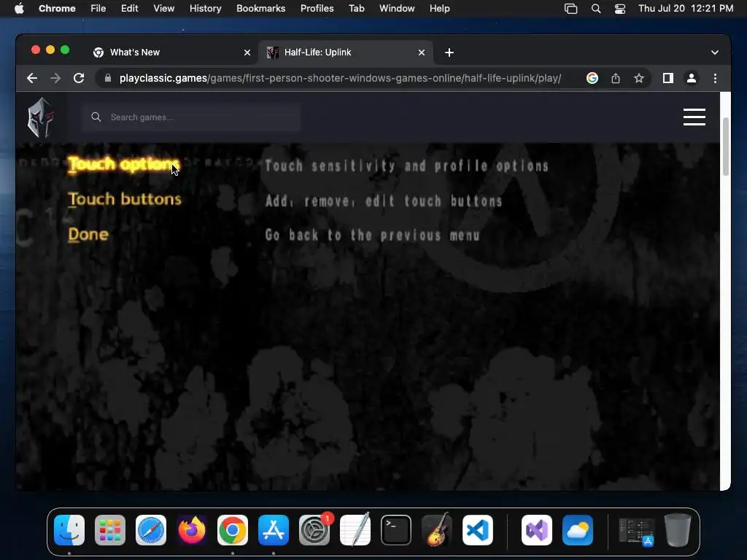Click the URL in the address bar
The height and width of the screenshot is (560, 747).
(340, 78)
